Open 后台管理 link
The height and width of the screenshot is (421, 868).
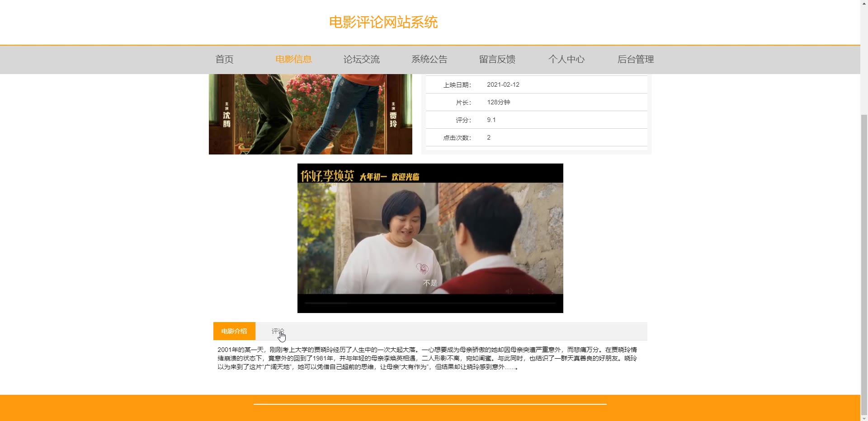[x=635, y=59]
